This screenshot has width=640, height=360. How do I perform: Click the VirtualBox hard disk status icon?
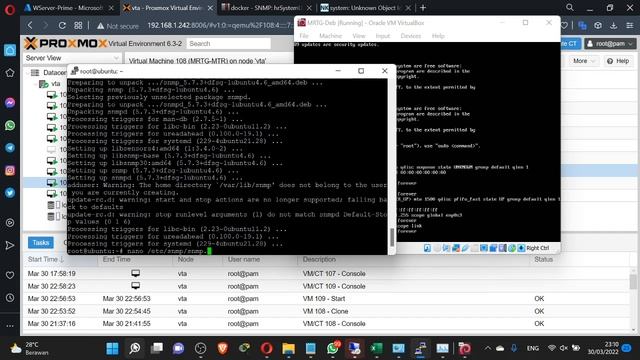(427, 248)
